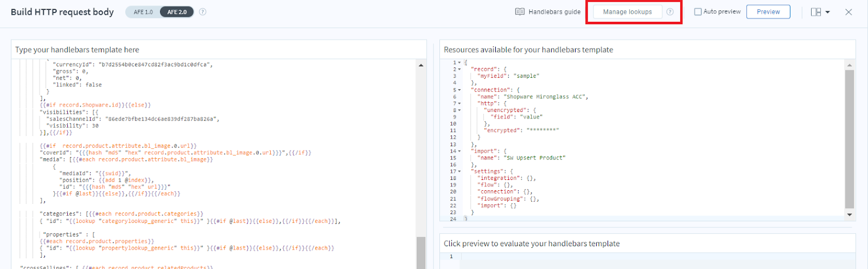Collapse the root object at line 1
This screenshot has width=868, height=269.
(x=459, y=62)
